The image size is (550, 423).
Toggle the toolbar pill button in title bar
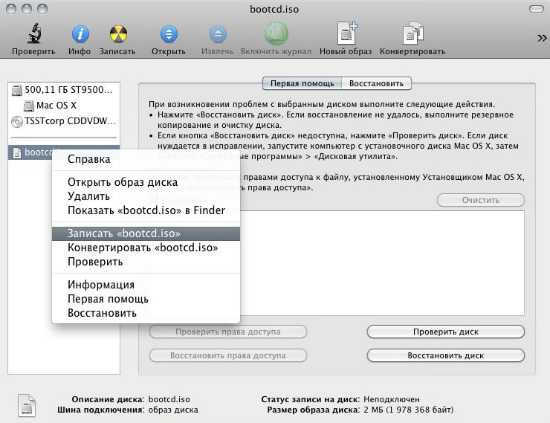pyautogui.click(x=536, y=9)
